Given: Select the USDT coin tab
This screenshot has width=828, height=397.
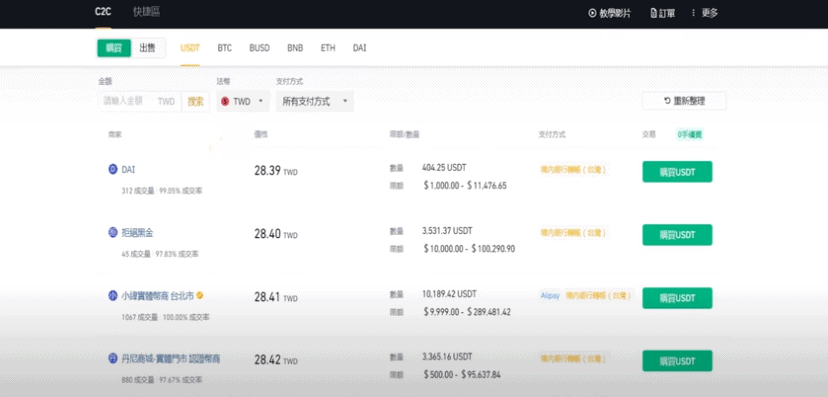Looking at the screenshot, I should [190, 48].
